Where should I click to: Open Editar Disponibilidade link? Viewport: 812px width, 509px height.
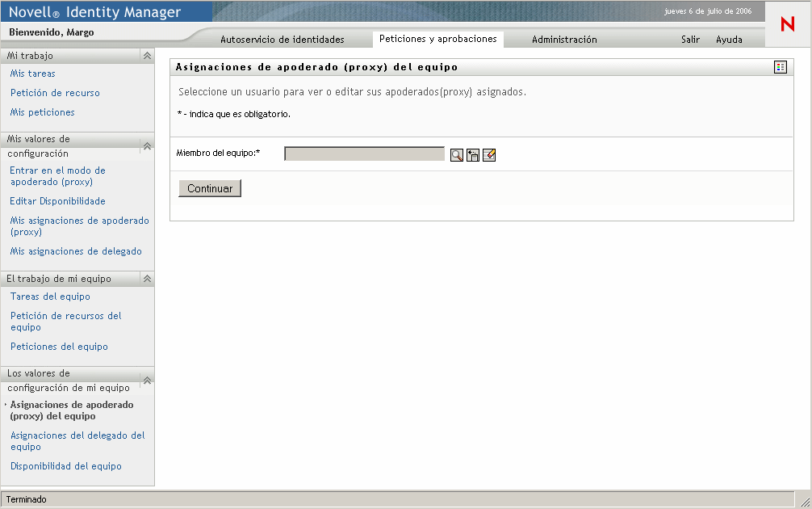point(57,201)
